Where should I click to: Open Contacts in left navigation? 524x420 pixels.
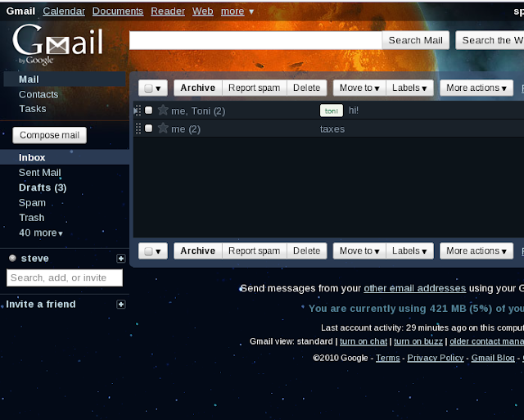tap(38, 94)
